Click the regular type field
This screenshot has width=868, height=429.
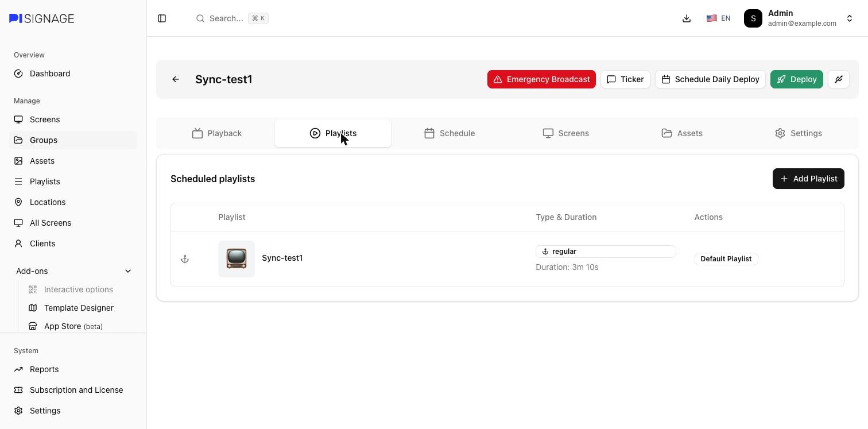click(x=606, y=252)
